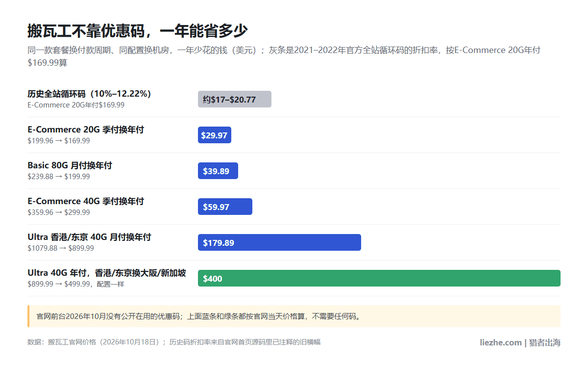Click the text $899.99 → $499.99，配置一样
The height and width of the screenshot is (367, 588).
click(76, 284)
